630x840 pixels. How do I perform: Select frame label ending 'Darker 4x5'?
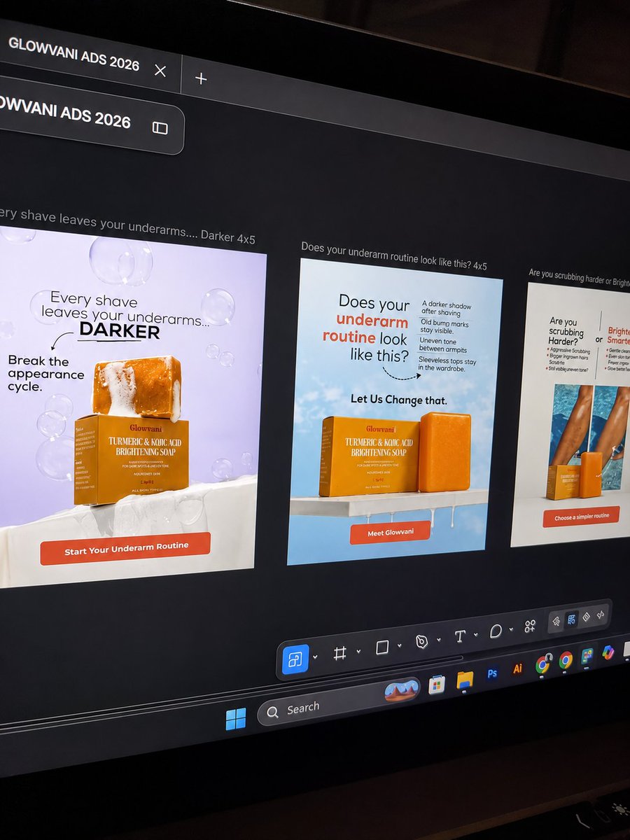tap(127, 226)
